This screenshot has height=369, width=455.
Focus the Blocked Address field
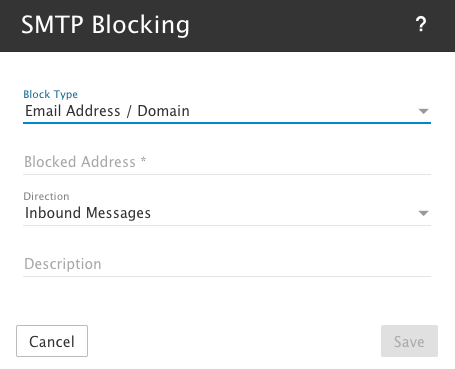[227, 162]
